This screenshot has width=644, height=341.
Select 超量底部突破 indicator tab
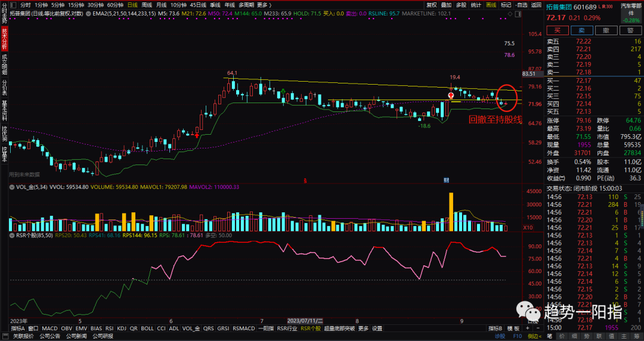tap(339, 328)
